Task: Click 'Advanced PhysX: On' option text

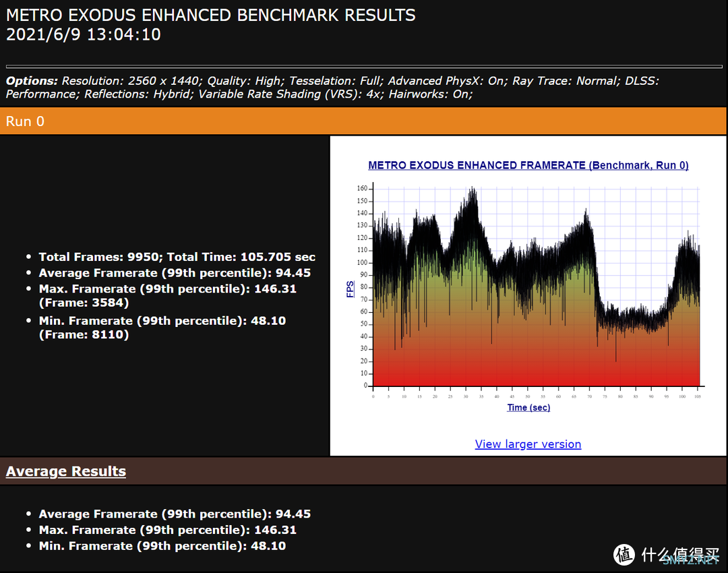Action: tap(447, 81)
